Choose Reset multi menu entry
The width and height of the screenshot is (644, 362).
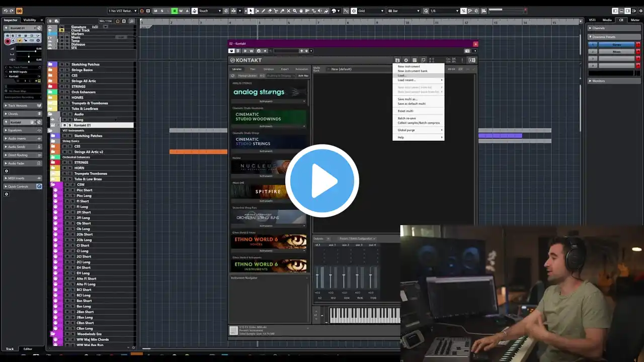pyautogui.click(x=405, y=111)
